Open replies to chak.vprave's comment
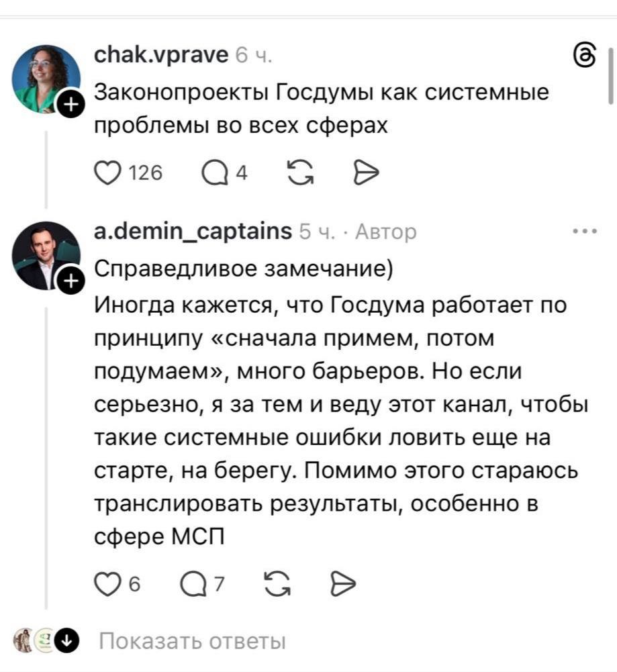 click(213, 172)
